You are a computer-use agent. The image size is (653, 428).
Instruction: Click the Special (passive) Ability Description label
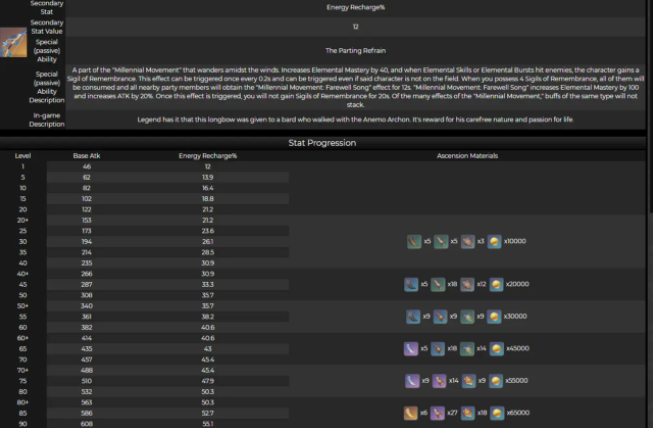[47, 87]
